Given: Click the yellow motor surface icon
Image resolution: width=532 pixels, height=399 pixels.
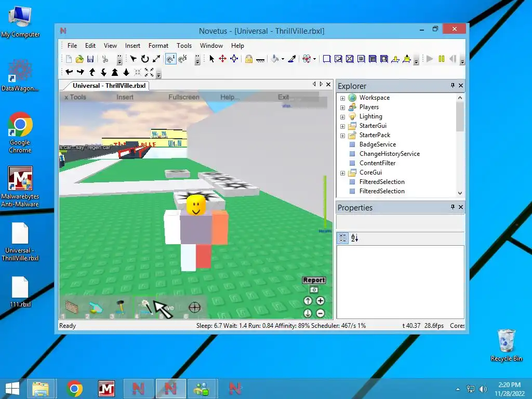Looking at the screenshot, I should pos(407,59).
